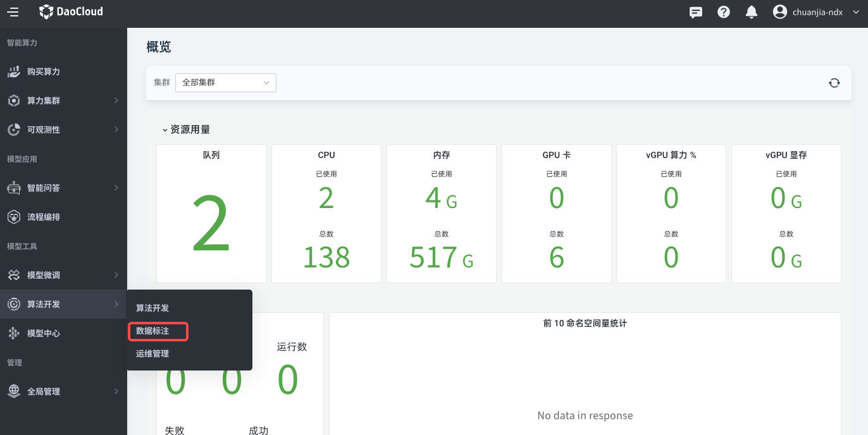Screen dimensions: 868x435
Task: Select 运维管理 in the submenu
Action: 152,353
